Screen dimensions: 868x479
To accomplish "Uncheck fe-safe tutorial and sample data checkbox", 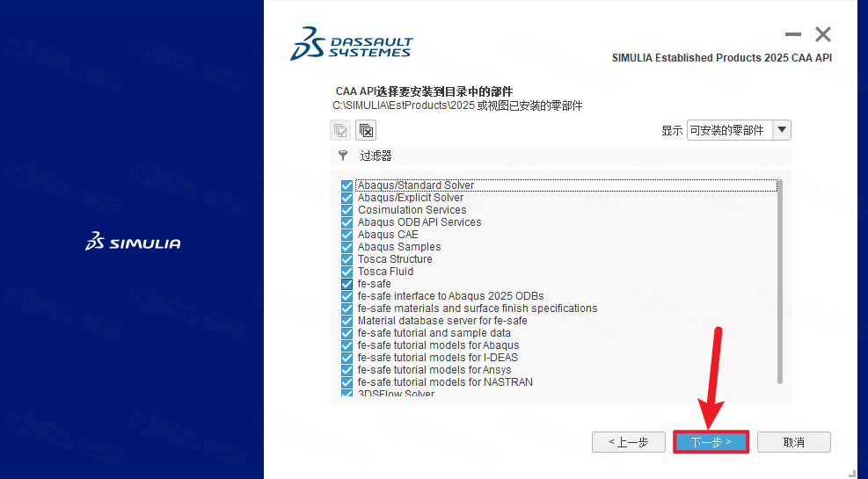I will coord(347,333).
